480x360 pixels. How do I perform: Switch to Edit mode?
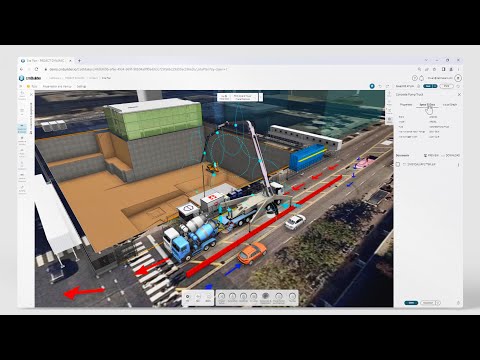pos(428,86)
